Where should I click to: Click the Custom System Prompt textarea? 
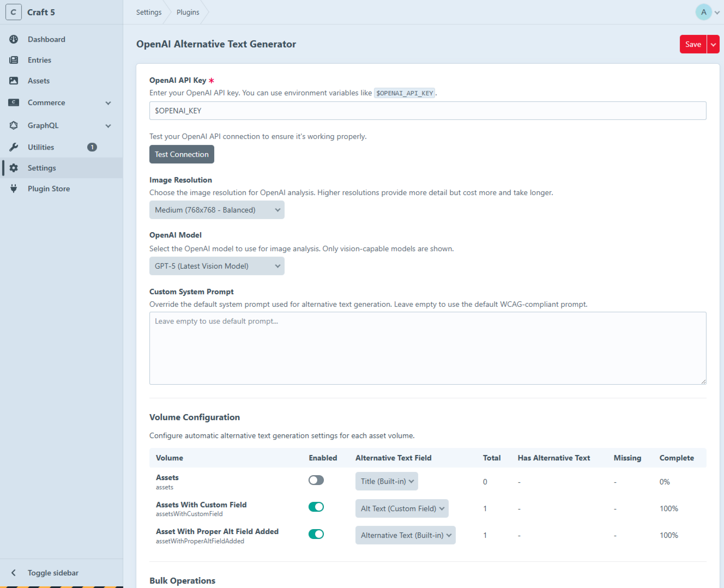427,348
